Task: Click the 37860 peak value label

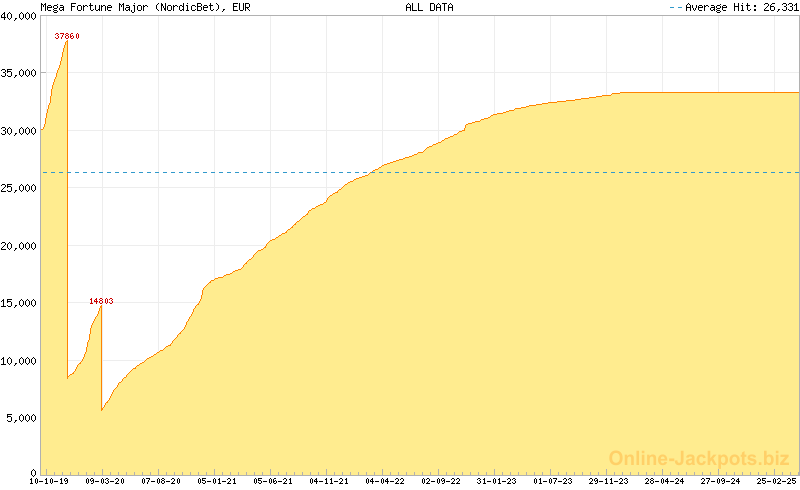Action: pos(67,36)
